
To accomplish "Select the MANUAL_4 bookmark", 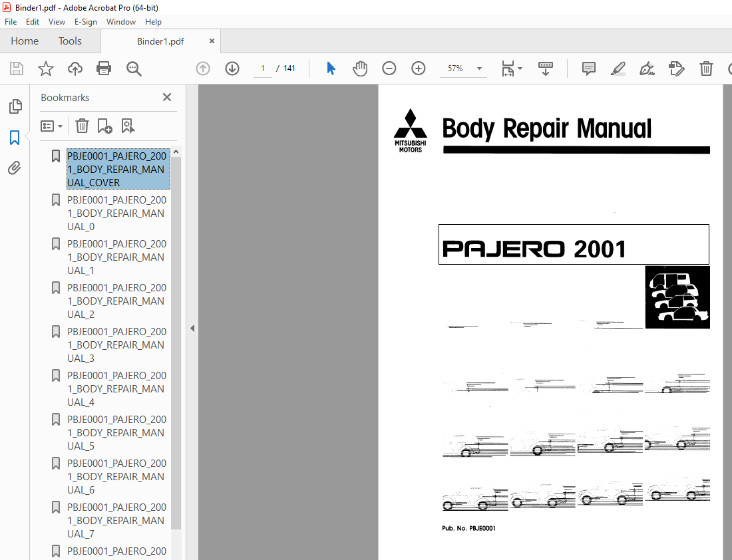I will [116, 388].
